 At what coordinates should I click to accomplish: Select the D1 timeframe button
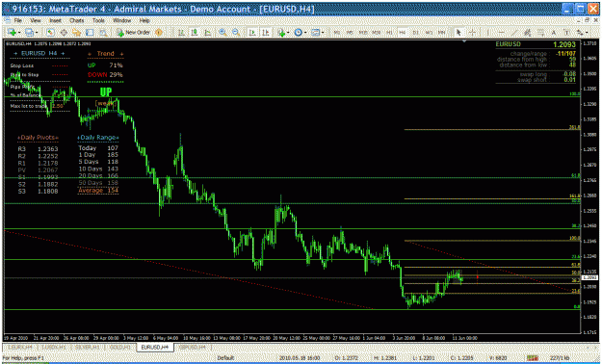coord(415,33)
